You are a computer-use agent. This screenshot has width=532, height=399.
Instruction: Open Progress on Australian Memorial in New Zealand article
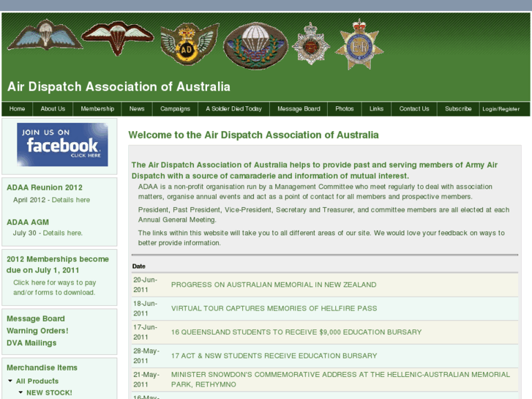(274, 285)
